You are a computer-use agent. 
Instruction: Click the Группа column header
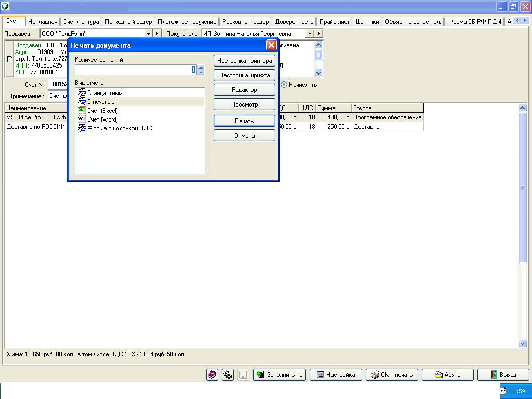pos(388,108)
